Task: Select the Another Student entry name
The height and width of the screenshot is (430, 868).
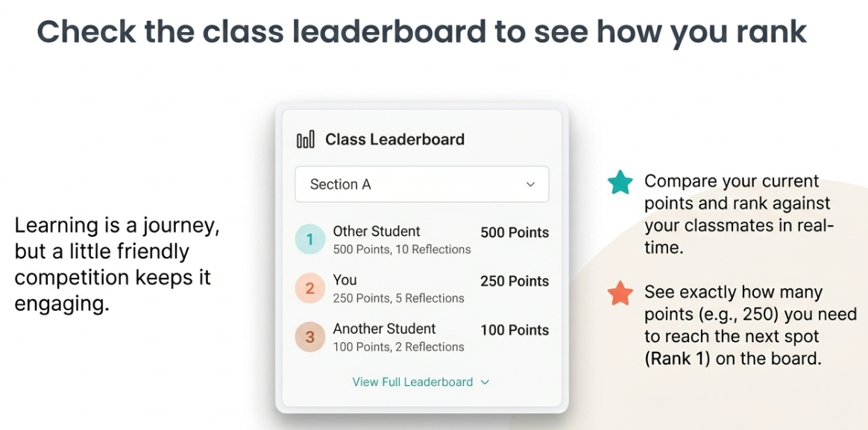Action: click(384, 329)
